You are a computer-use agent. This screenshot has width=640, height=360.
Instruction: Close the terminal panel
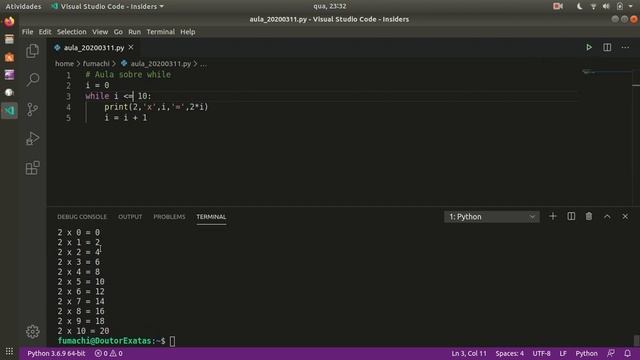click(625, 216)
